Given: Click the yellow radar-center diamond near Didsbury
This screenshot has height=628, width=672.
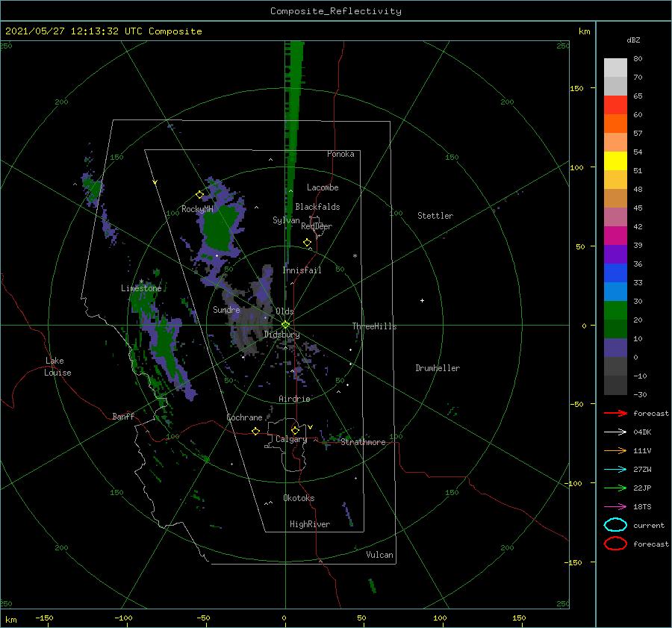Looking at the screenshot, I should 285,325.
